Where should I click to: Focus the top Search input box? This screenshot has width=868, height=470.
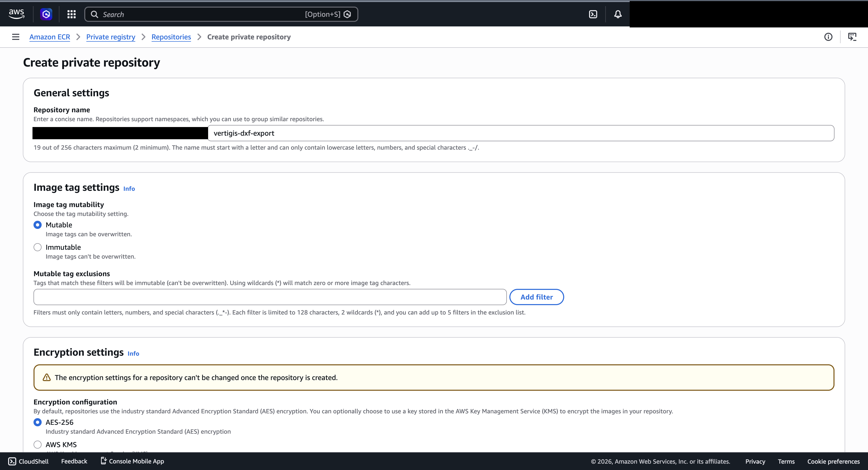click(x=221, y=14)
